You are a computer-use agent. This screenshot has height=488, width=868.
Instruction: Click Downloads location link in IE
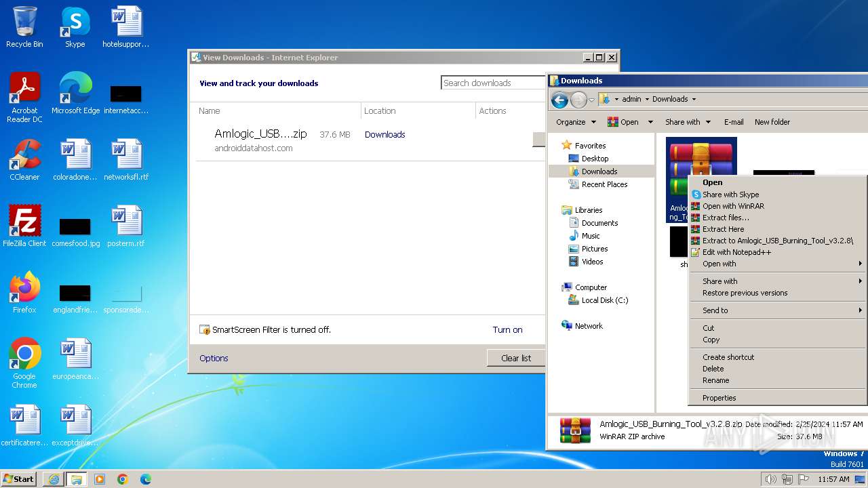click(x=384, y=135)
